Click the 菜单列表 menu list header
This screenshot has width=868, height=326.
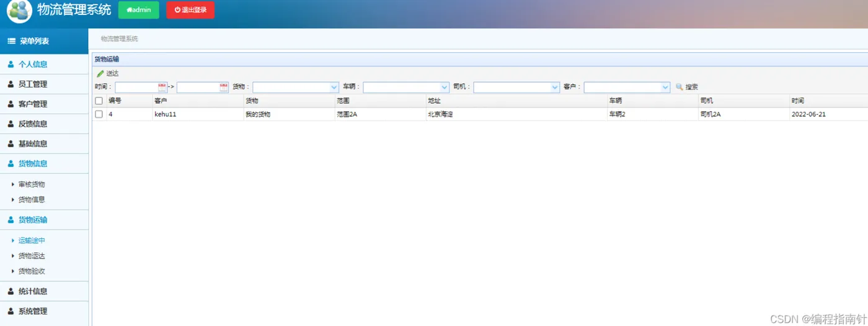(x=44, y=41)
